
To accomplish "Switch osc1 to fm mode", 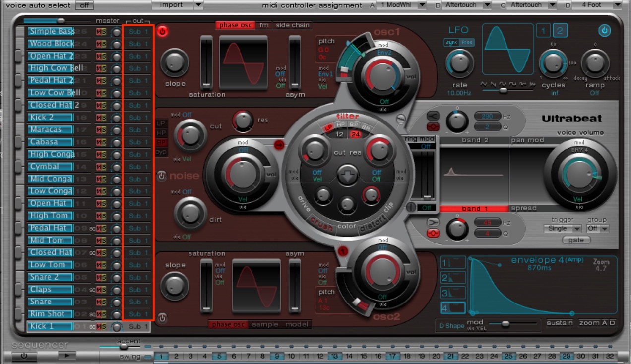I will [x=264, y=25].
